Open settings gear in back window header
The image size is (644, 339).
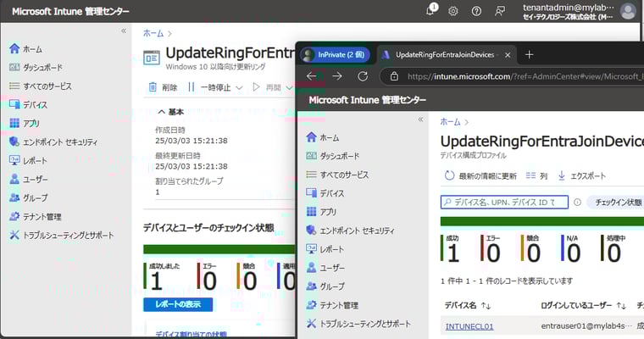(453, 11)
